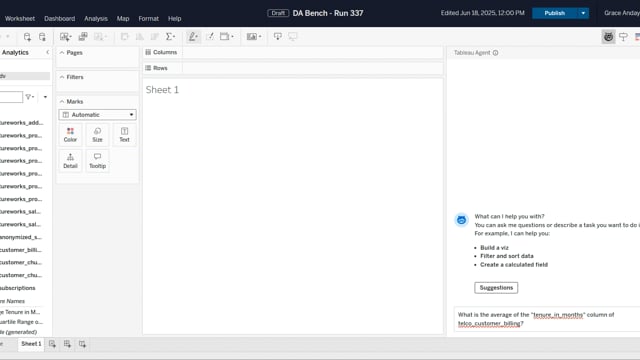Open the data pane view options arrow
Screen dimensions: 640x360
pos(45,97)
